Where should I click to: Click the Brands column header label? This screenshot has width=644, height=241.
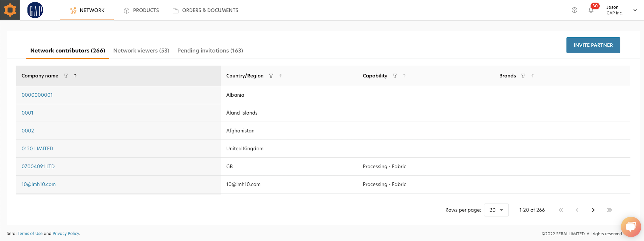(508, 76)
